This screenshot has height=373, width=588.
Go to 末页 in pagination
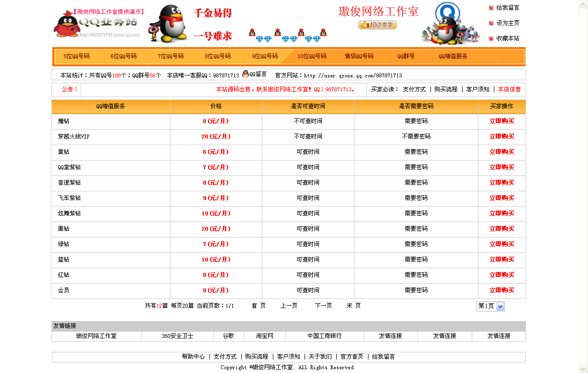(354, 306)
